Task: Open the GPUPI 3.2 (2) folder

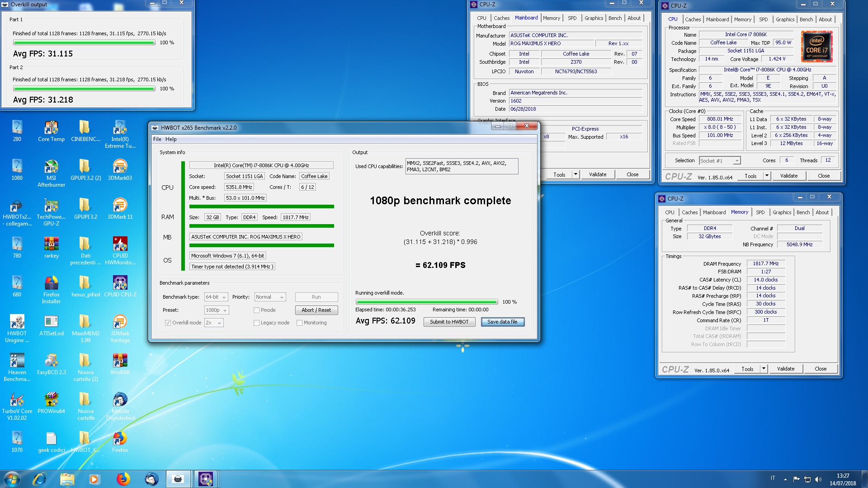Action: [85, 170]
